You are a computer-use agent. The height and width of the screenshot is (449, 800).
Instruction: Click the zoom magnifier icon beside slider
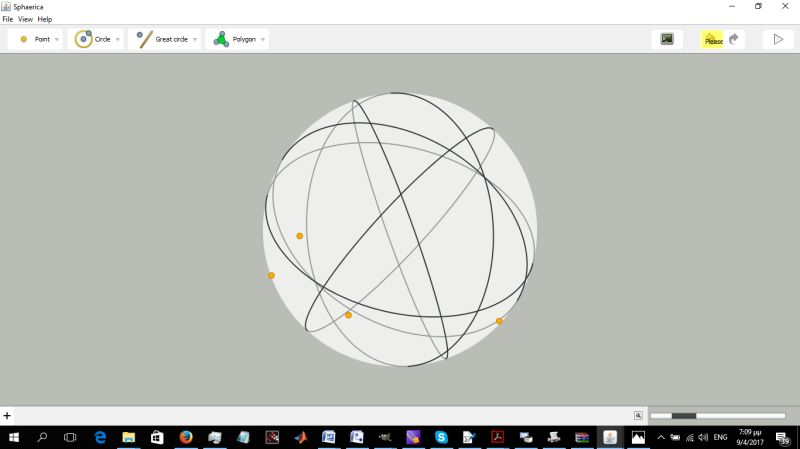638,415
